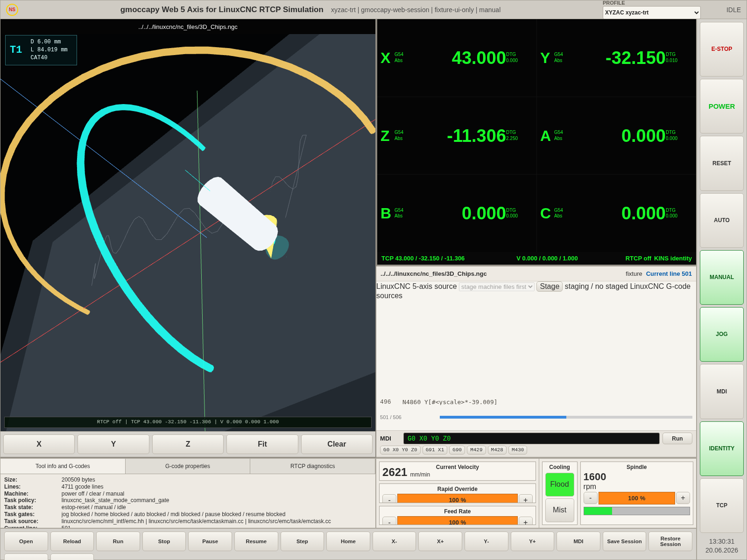747x560 pixels.
Task: Click the Rapid Override 100 % slider bar
Action: tap(458, 498)
